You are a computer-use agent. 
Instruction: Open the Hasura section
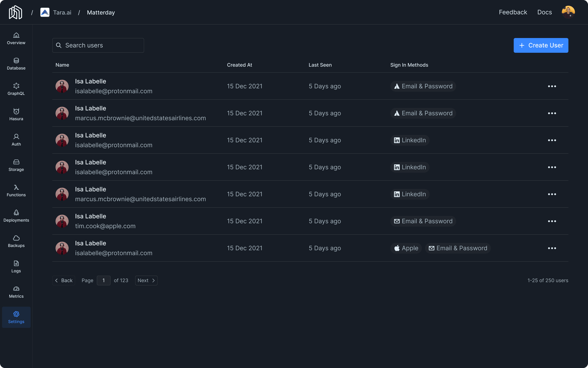16,114
